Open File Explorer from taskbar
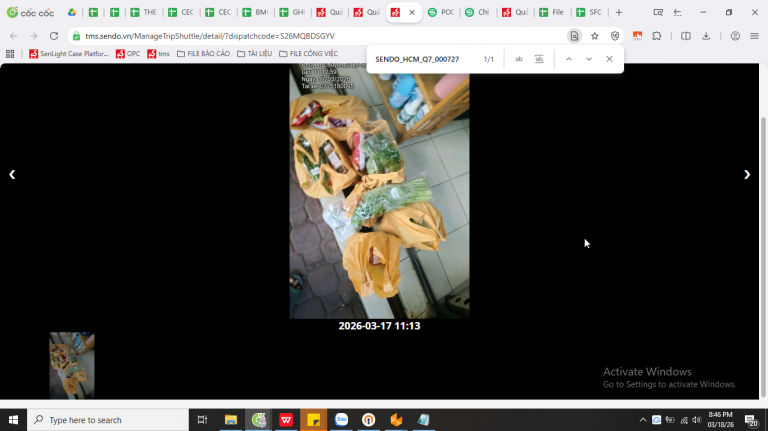Viewport: 768px width, 431px height. [x=231, y=420]
